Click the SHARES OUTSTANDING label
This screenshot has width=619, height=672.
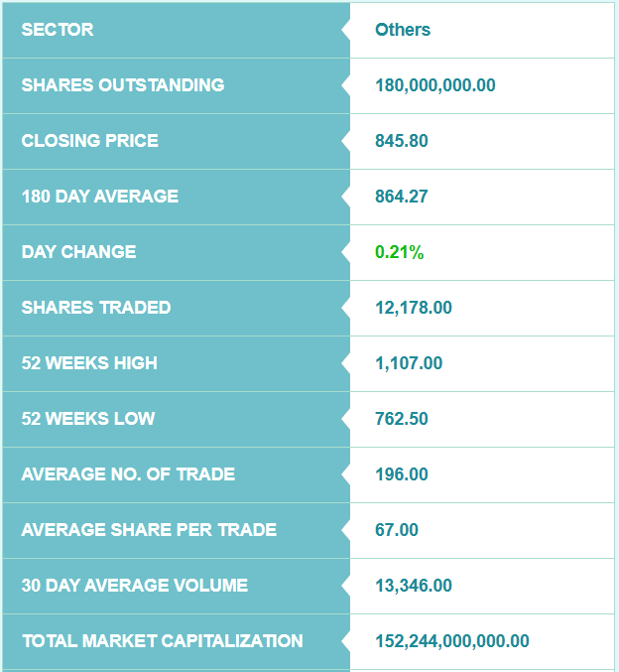click(x=123, y=85)
